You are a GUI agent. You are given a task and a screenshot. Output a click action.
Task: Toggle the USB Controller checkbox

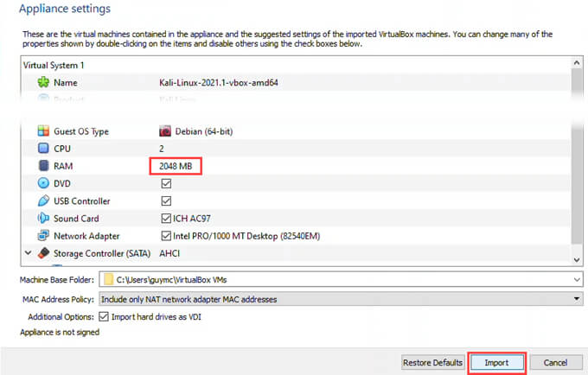[x=166, y=201]
